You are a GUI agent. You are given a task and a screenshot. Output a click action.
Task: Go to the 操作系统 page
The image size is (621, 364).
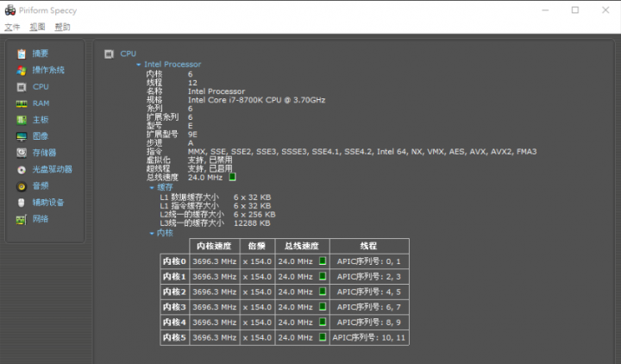(x=48, y=70)
